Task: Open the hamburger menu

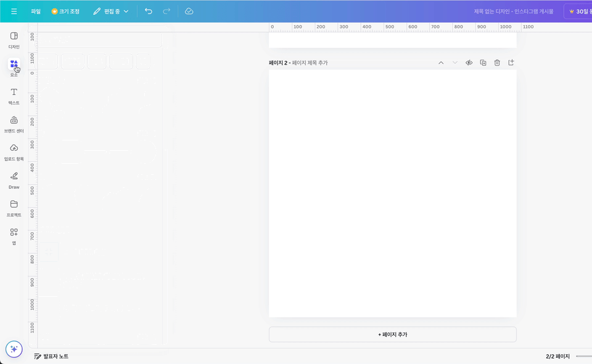Action: click(14, 10)
